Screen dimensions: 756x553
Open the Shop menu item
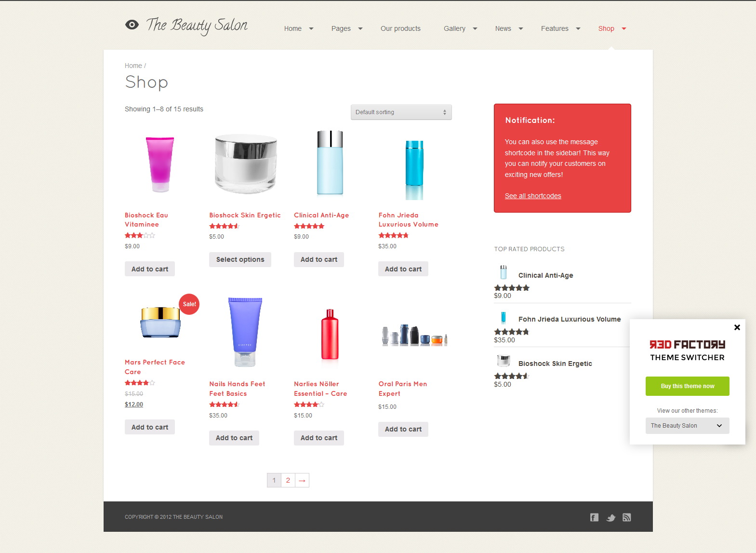tap(606, 28)
